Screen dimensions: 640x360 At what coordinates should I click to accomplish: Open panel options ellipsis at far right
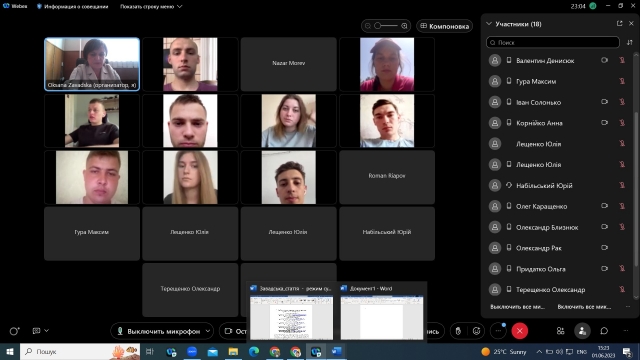pyautogui.click(x=626, y=331)
